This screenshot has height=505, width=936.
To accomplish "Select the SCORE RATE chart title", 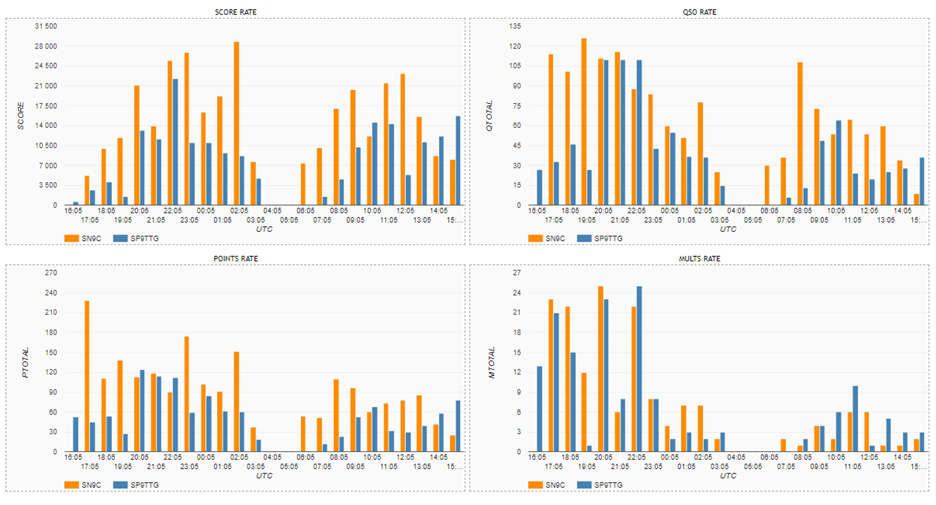I will pyautogui.click(x=236, y=12).
